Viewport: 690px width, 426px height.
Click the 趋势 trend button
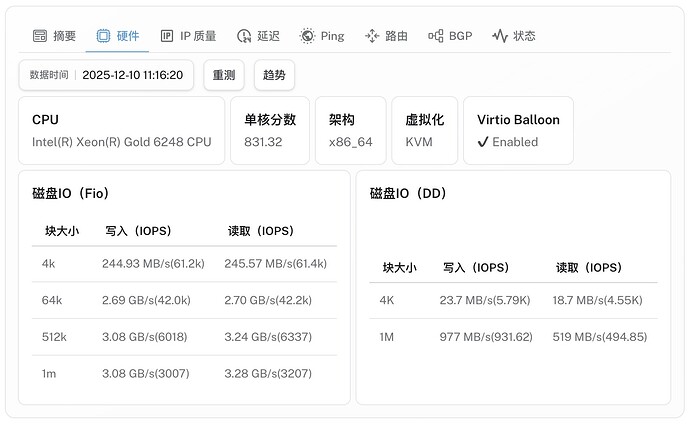(x=274, y=75)
